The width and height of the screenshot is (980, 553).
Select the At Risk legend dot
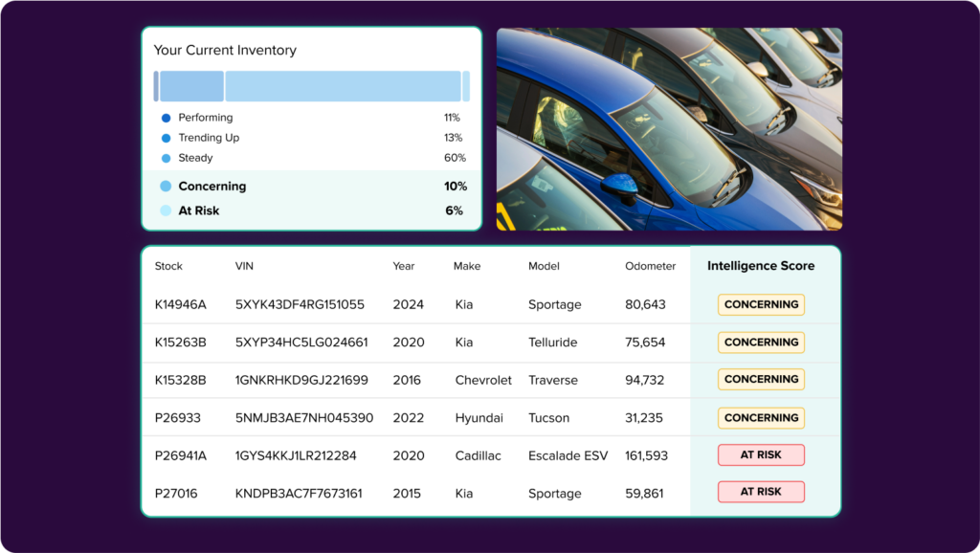click(x=166, y=210)
